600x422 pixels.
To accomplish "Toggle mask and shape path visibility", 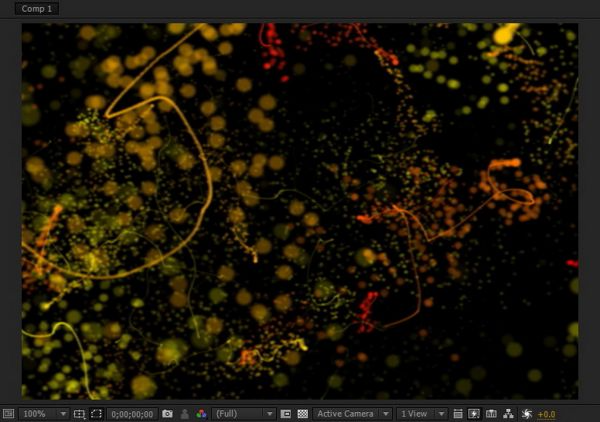I will tap(96, 414).
